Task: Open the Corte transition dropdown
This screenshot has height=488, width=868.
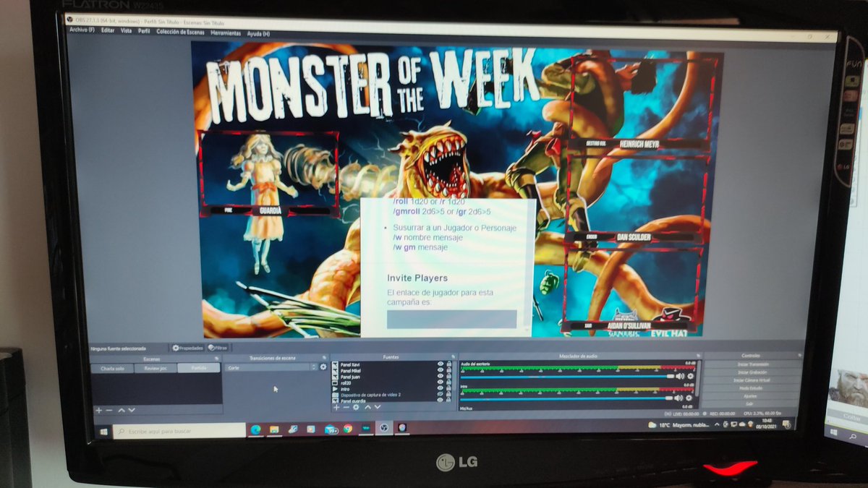Action: click(x=271, y=367)
